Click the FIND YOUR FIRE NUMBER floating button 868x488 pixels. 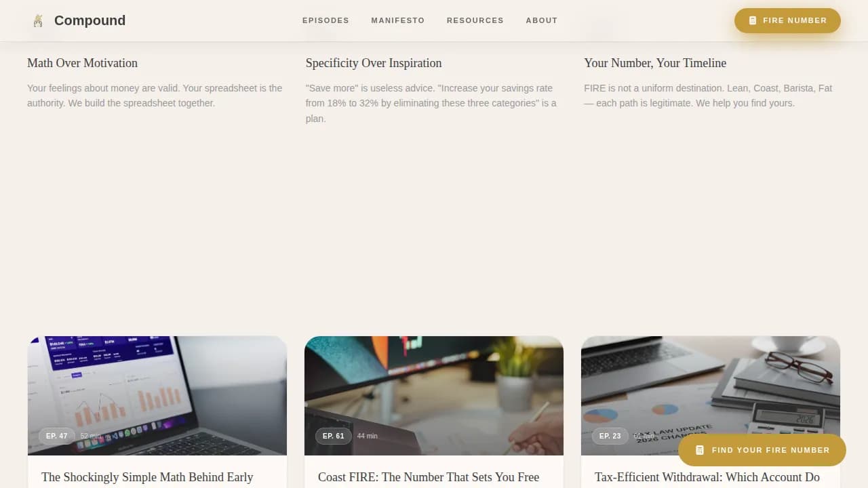(x=762, y=449)
